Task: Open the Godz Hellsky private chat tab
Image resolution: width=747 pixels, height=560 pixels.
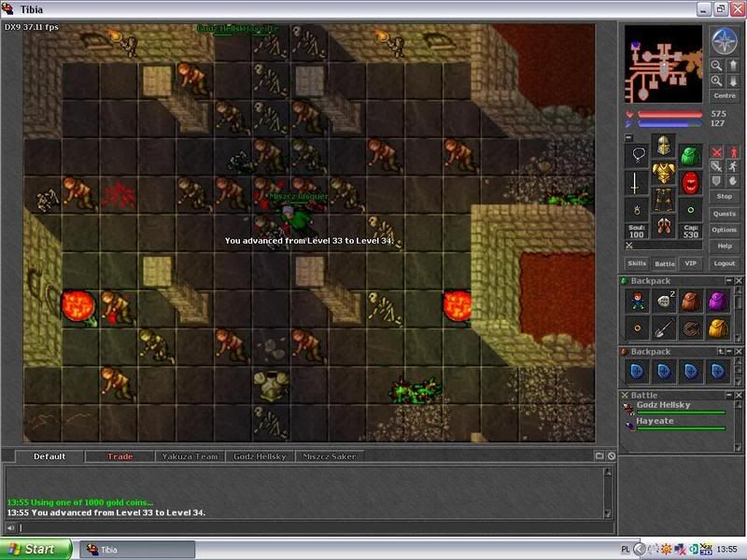Action: [260, 456]
